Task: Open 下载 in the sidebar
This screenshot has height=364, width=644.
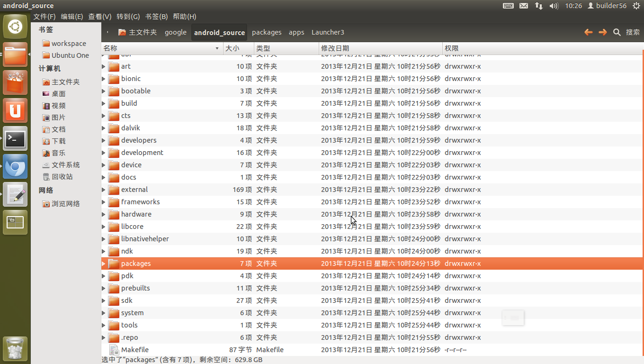Action: [x=54, y=141]
